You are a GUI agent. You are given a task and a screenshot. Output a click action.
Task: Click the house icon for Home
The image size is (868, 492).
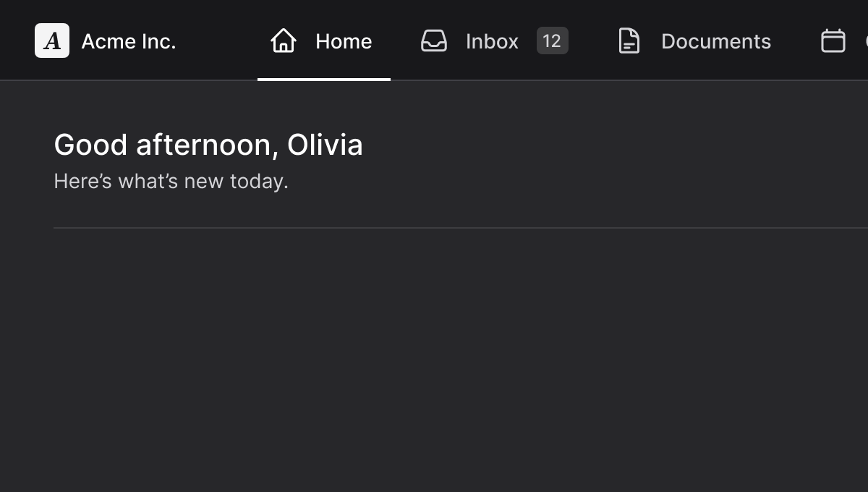point(283,41)
